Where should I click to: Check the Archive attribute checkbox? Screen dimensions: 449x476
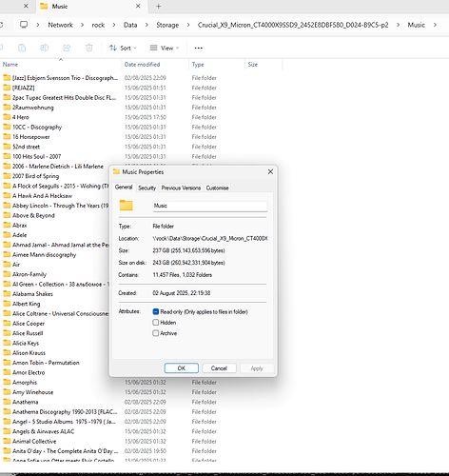click(x=156, y=333)
